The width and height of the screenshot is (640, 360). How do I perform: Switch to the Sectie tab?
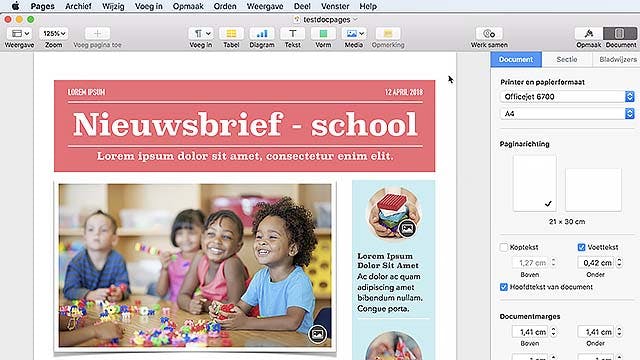pos(567,60)
